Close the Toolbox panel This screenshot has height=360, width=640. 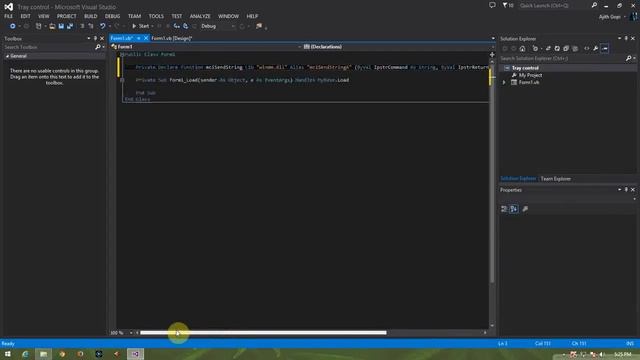point(102,38)
